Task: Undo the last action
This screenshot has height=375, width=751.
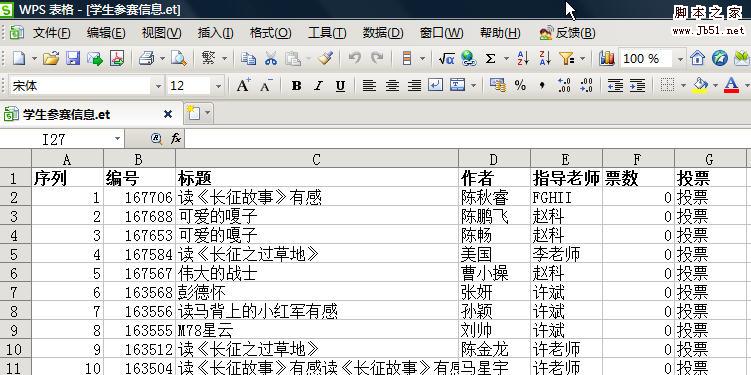Action: point(354,58)
